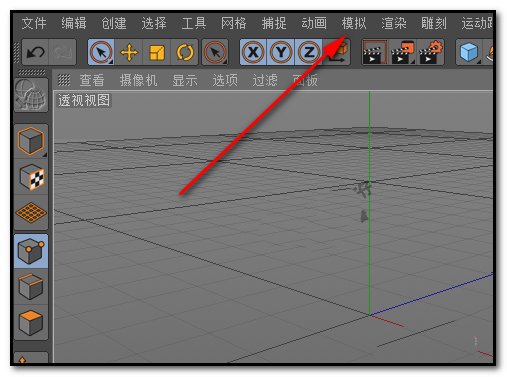Open the 渲染 menu
The image size is (507, 377).
(394, 23)
